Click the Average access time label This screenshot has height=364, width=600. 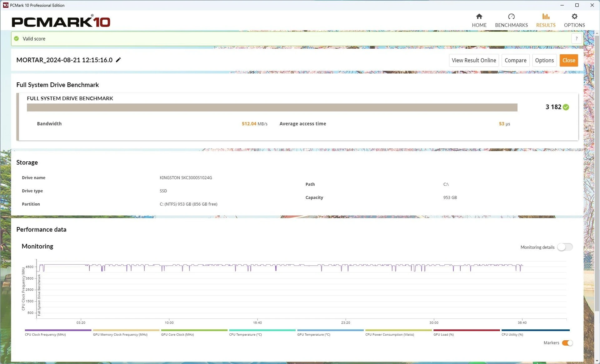[302, 124]
